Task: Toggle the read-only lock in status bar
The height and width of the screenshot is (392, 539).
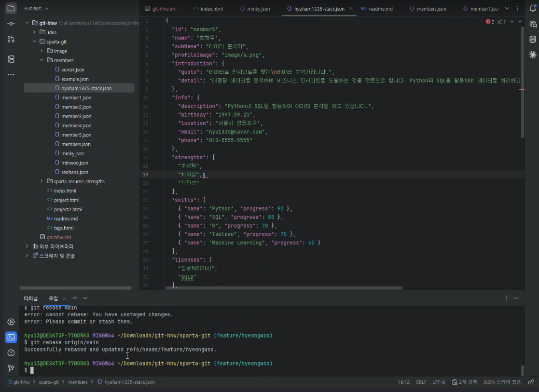Action: point(531,382)
